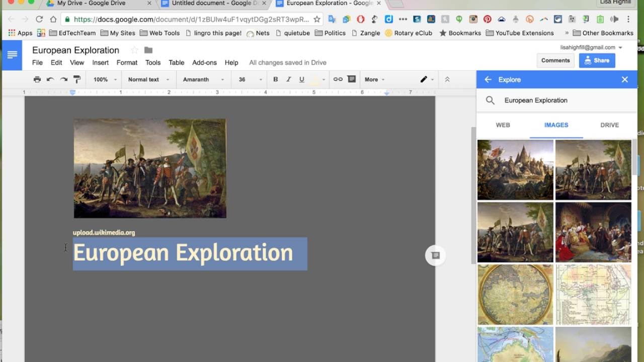Open the font size 36 dropdown

tap(251, 79)
